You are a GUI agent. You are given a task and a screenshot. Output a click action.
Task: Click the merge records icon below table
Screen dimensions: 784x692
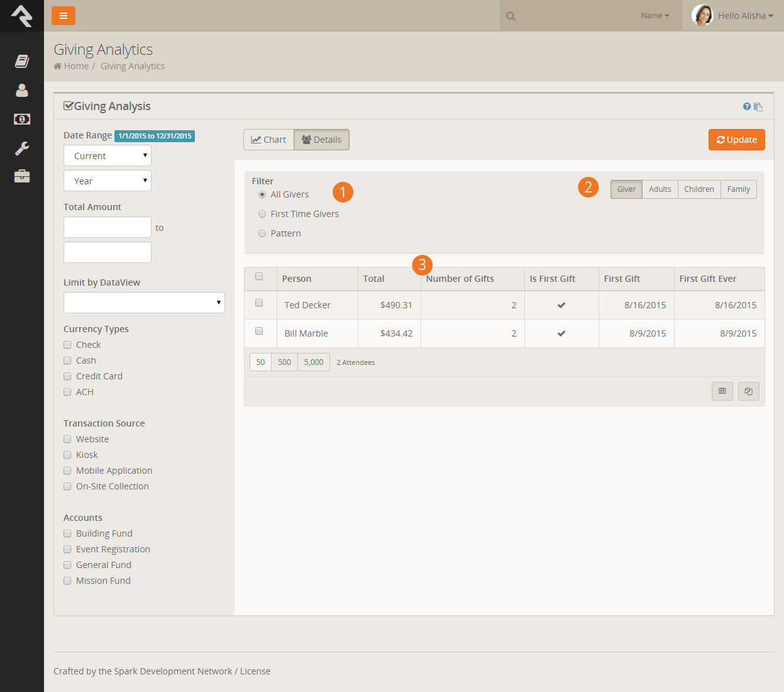748,391
